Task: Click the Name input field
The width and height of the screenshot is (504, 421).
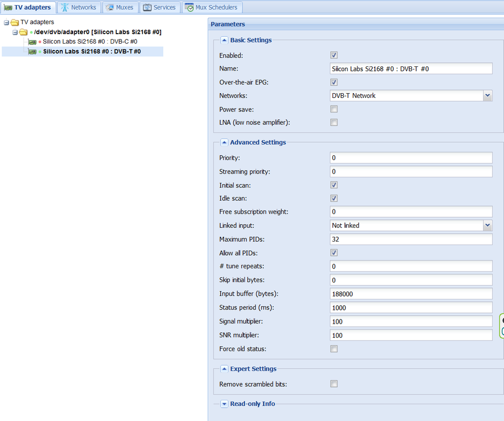Action: pyautogui.click(x=411, y=68)
